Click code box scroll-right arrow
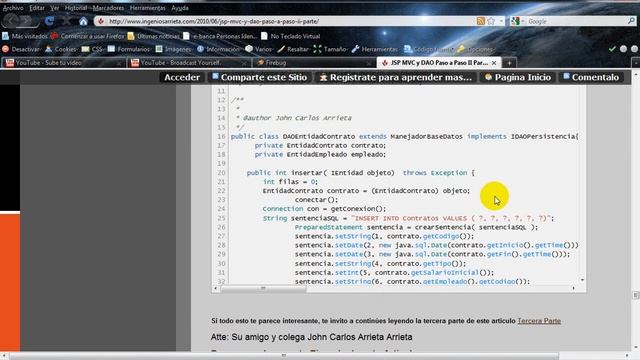 coord(573,289)
